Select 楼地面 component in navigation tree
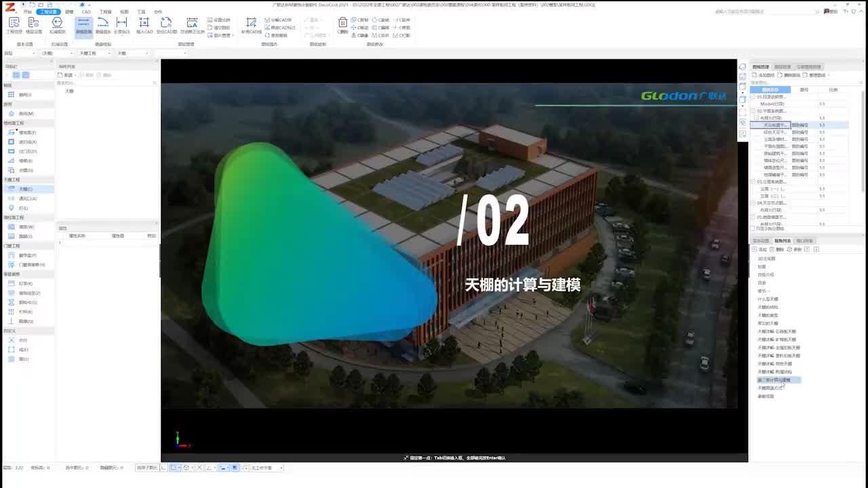The width and height of the screenshot is (868, 488). (x=27, y=133)
